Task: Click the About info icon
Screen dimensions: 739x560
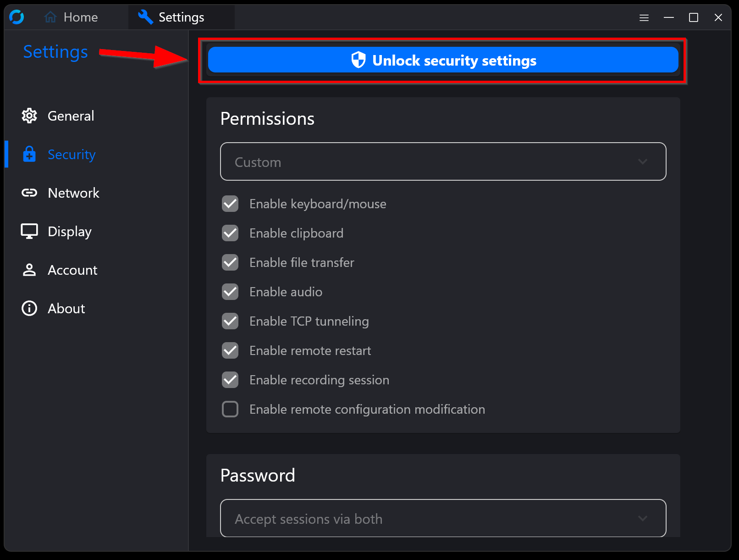Action: click(29, 308)
